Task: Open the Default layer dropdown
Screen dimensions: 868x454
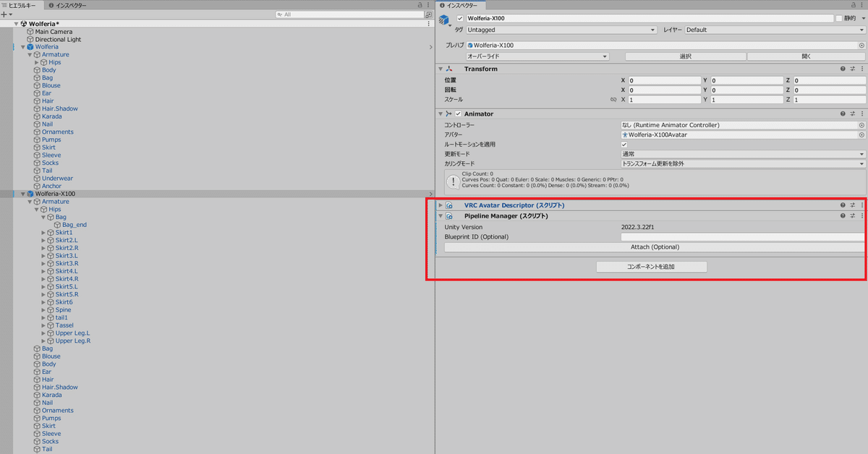Action: coord(775,30)
